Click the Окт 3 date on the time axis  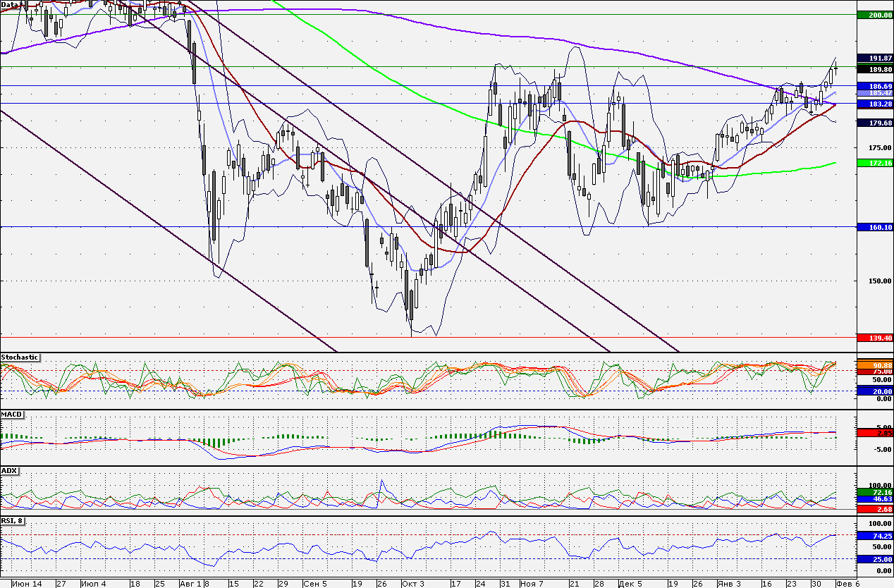[x=413, y=584]
